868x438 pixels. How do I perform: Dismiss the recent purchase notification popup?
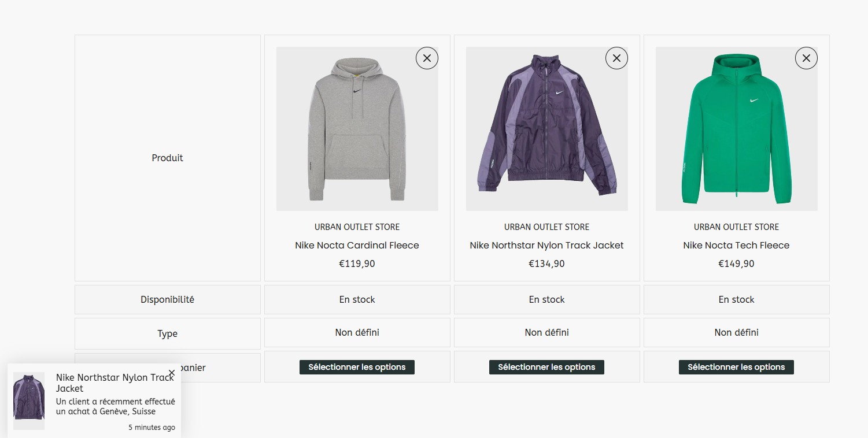coord(172,373)
